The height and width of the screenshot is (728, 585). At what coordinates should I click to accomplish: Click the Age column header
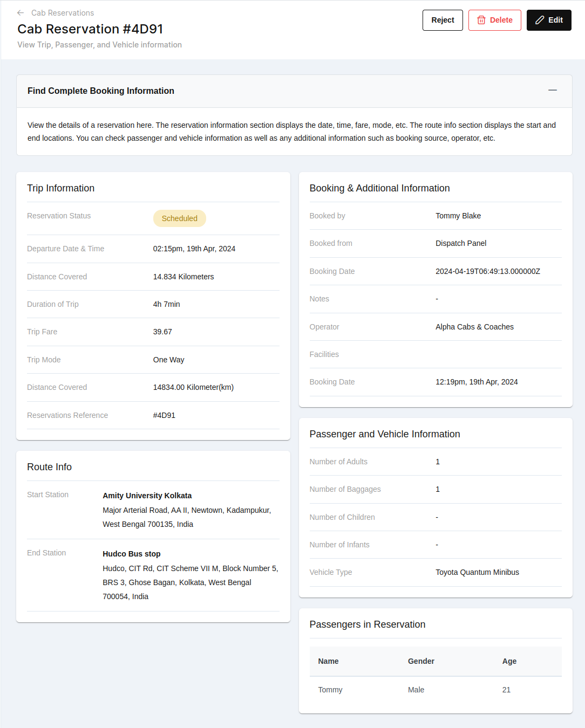click(x=509, y=661)
